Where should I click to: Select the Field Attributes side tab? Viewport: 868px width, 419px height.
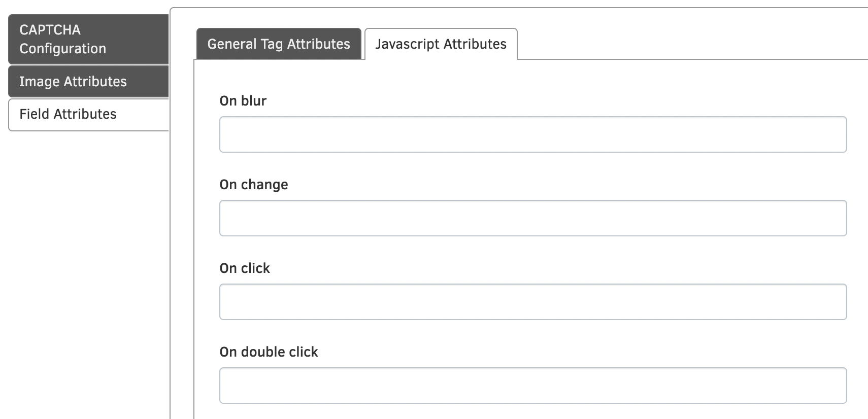click(88, 114)
